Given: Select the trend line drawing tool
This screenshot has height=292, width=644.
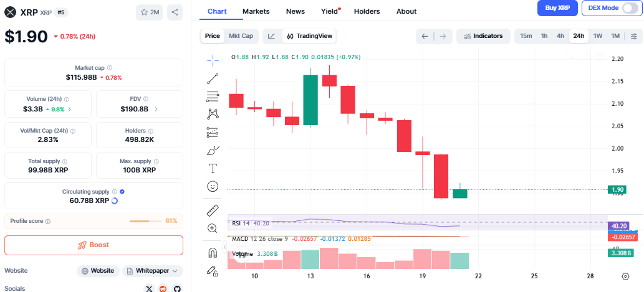Looking at the screenshot, I should click(x=213, y=78).
